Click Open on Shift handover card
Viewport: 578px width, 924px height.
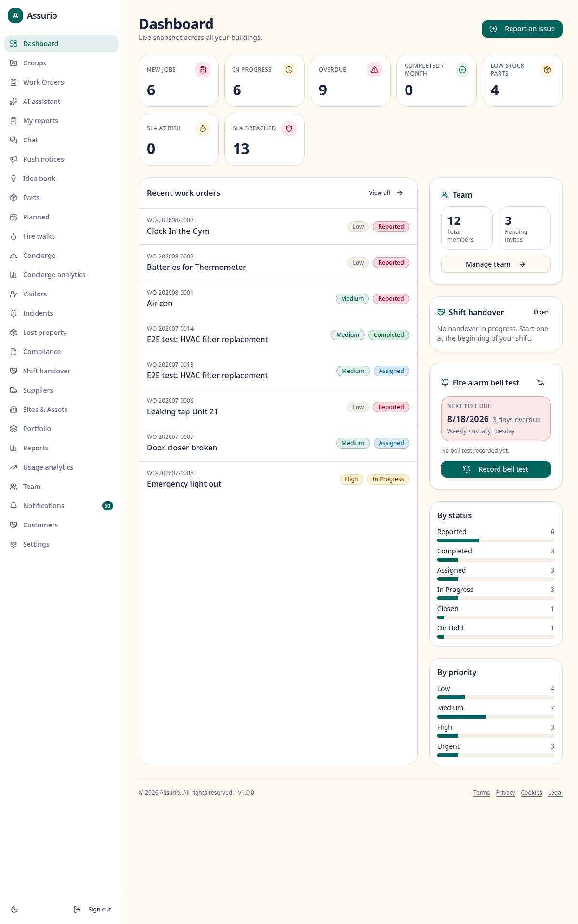pyautogui.click(x=541, y=312)
